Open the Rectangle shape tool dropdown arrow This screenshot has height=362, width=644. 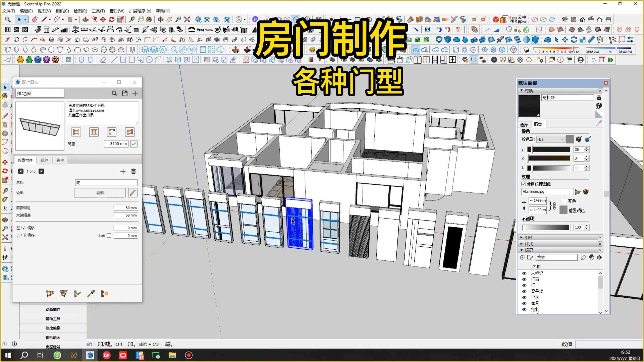76,20
